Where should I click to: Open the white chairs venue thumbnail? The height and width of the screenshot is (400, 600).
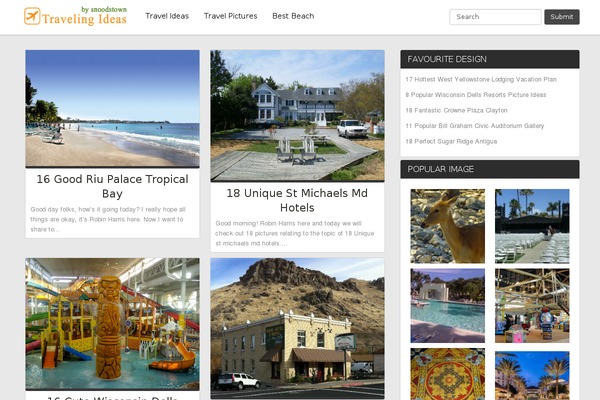click(532, 226)
